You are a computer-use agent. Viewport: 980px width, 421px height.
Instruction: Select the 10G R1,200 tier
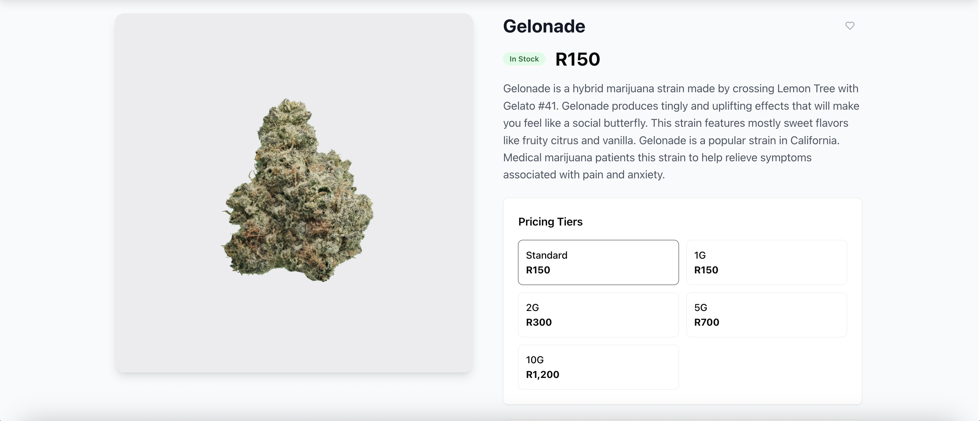(x=598, y=367)
